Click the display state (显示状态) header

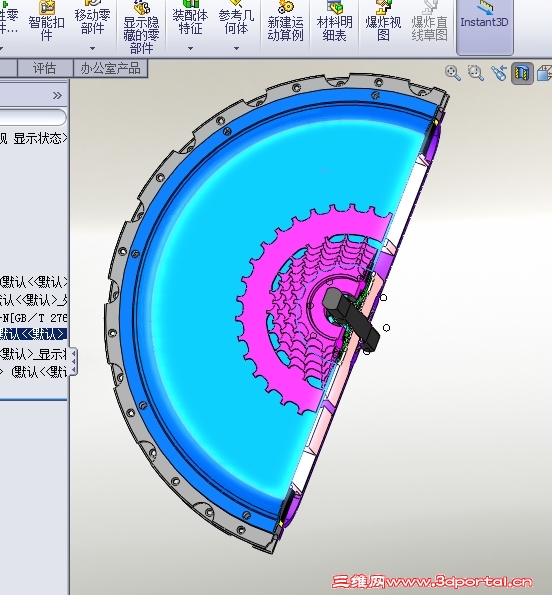(40, 138)
